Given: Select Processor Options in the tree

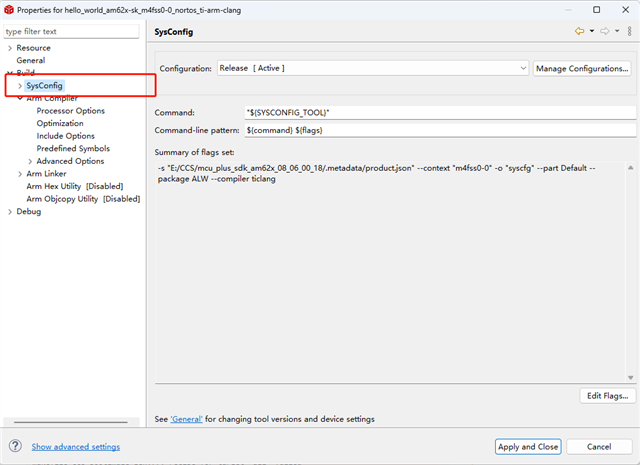Looking at the screenshot, I should 70,111.
